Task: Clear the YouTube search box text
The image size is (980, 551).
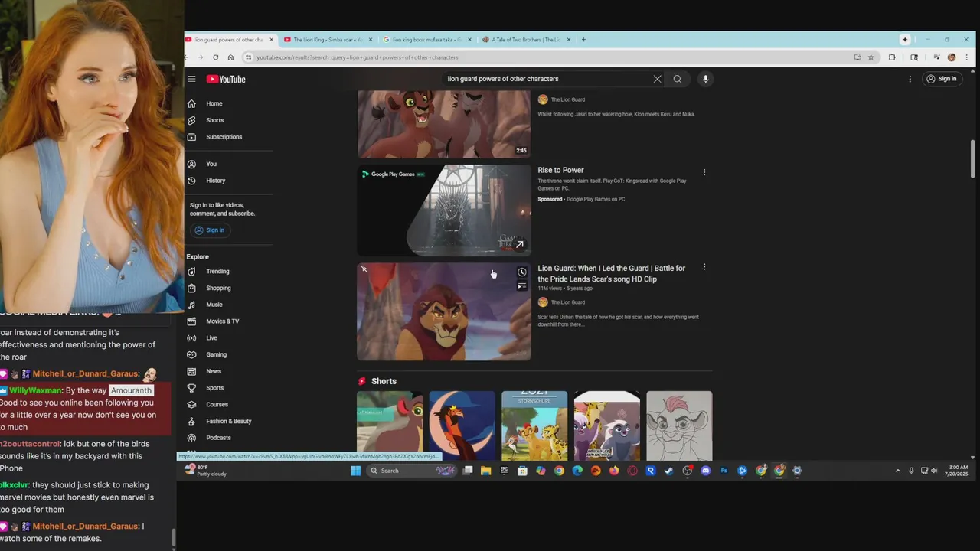Action: (657, 79)
